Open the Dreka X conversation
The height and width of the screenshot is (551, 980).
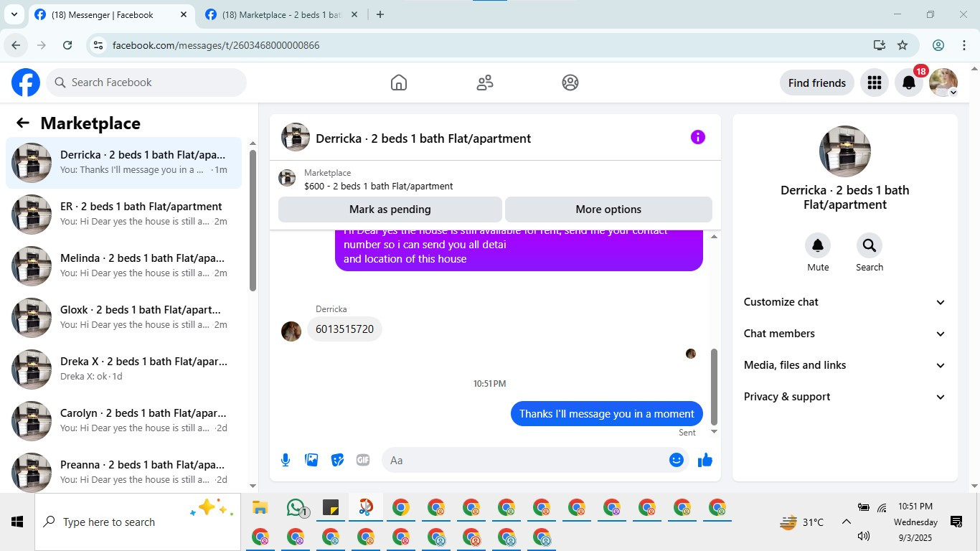pyautogui.click(x=123, y=369)
